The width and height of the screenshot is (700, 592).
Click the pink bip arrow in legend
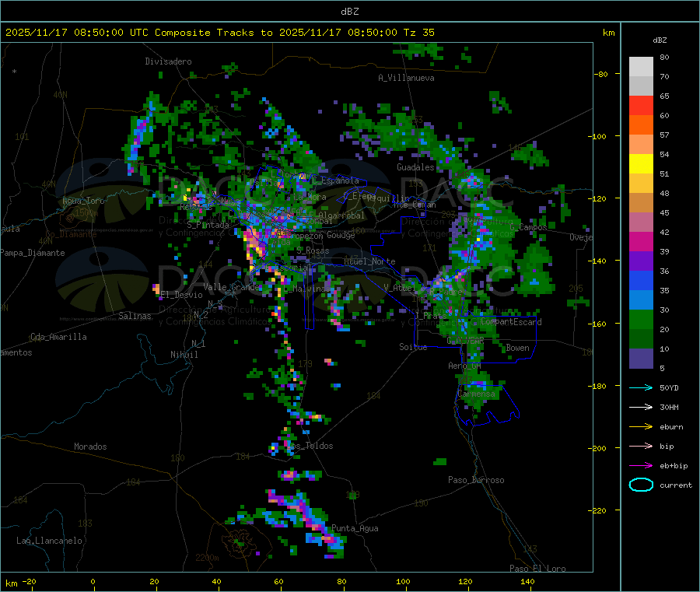tap(641, 446)
